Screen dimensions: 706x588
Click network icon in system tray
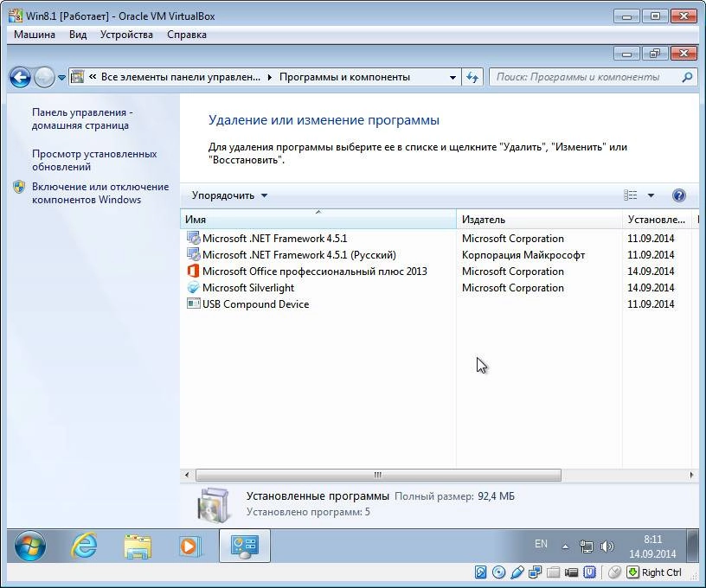coord(587,546)
